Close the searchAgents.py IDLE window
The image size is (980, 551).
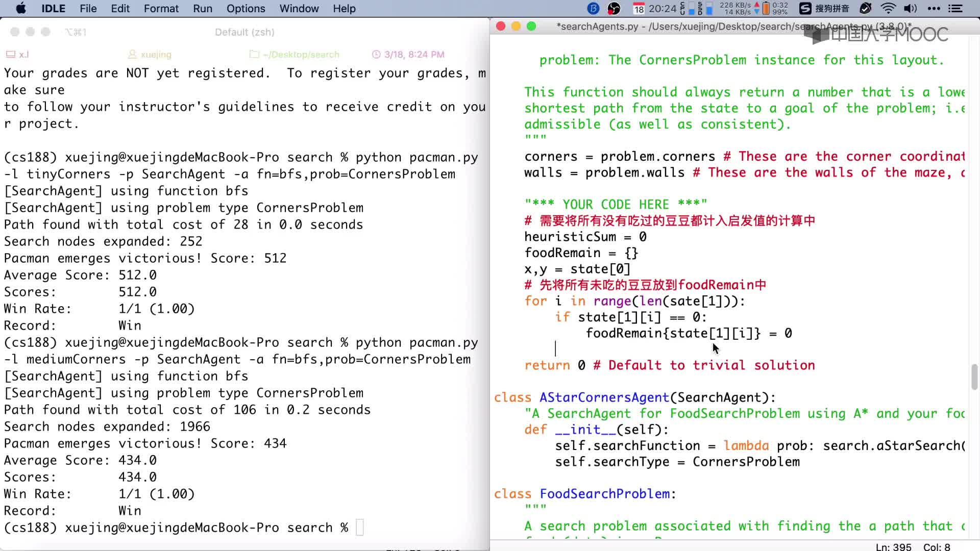(501, 26)
